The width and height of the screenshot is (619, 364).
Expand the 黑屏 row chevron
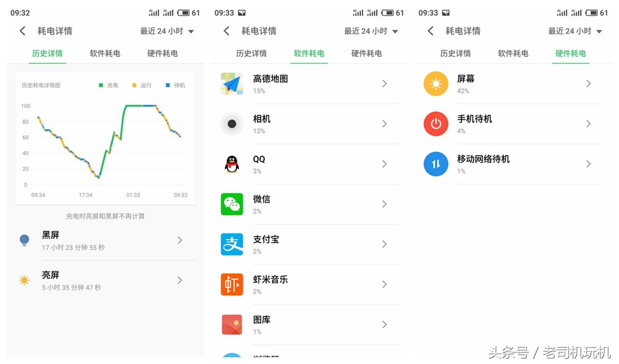(x=180, y=240)
